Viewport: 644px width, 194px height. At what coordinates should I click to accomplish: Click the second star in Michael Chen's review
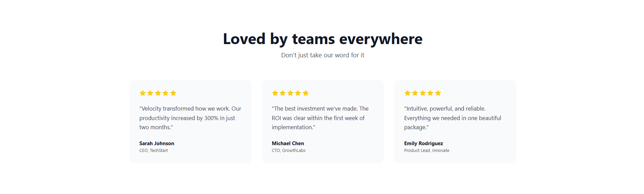(282, 93)
